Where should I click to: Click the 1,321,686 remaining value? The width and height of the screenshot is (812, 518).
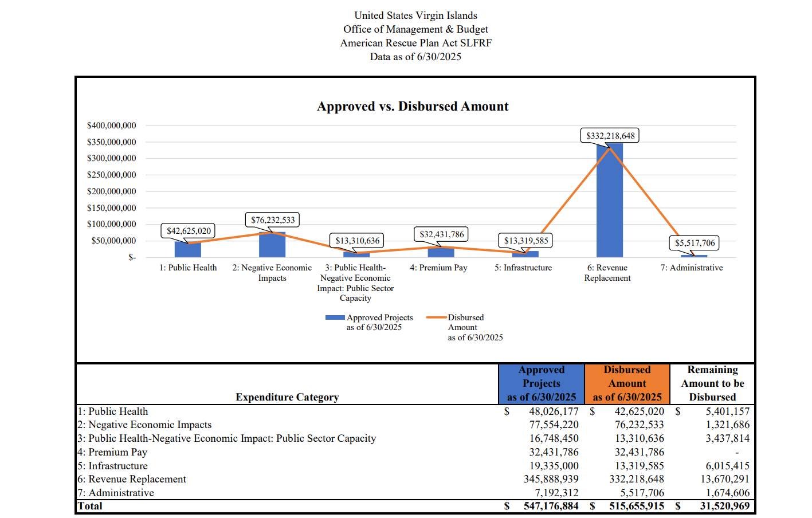click(x=727, y=425)
